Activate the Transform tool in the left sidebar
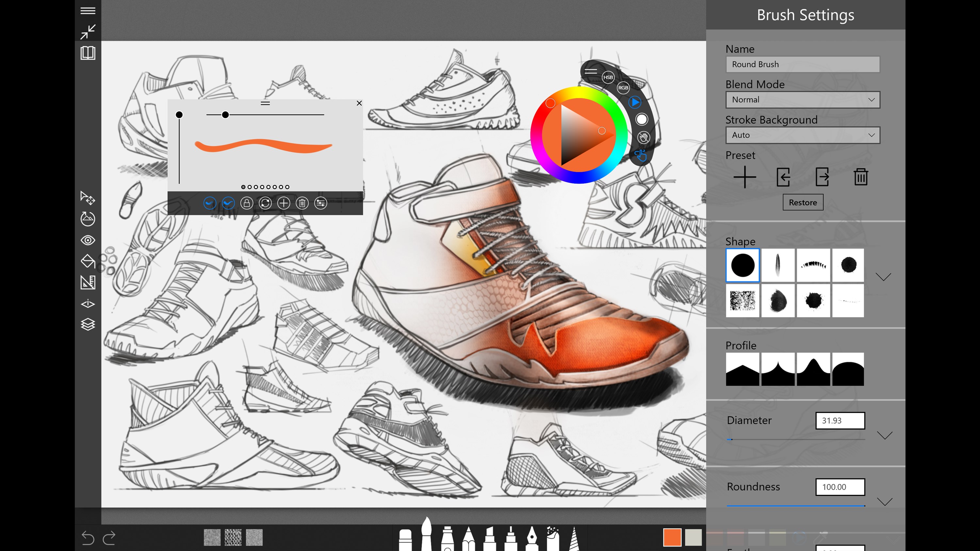 88,198
